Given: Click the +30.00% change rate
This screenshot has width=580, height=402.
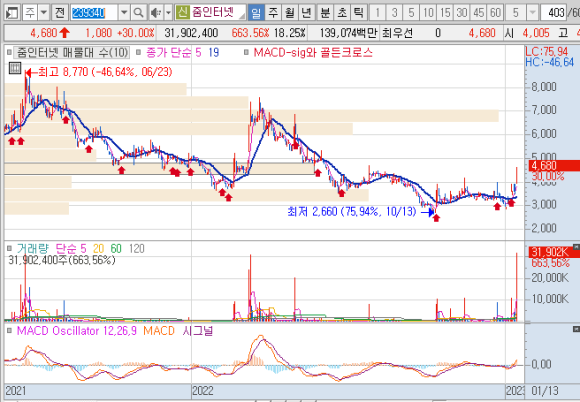Looking at the screenshot, I should click(135, 33).
